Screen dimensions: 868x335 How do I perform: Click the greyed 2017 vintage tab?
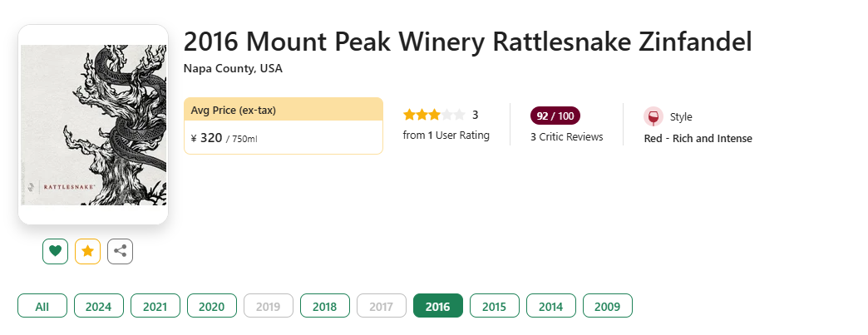381,306
